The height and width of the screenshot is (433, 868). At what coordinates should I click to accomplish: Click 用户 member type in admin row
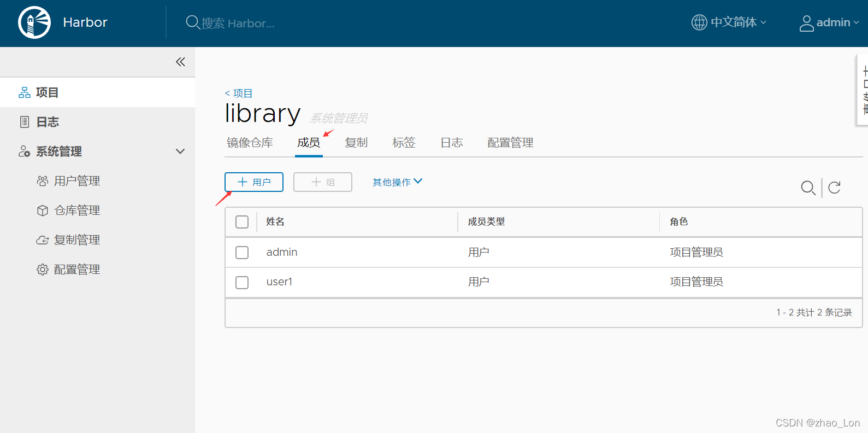tap(479, 252)
